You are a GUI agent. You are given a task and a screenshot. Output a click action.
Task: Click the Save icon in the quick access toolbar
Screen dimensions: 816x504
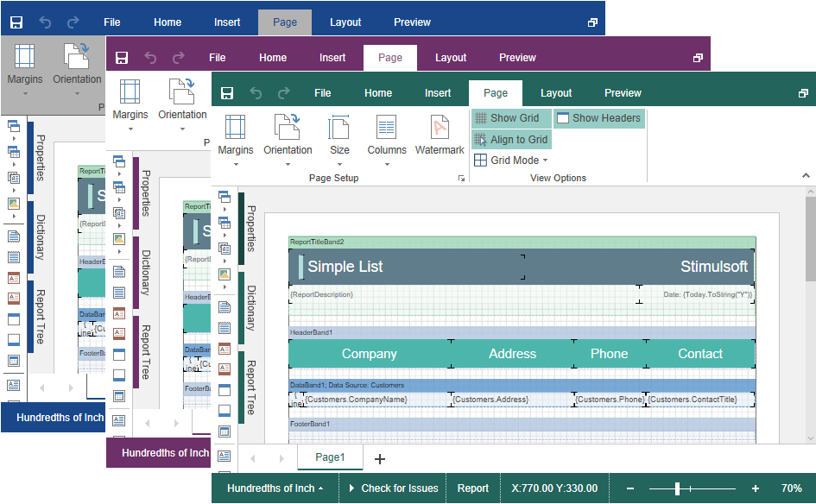coord(227,92)
